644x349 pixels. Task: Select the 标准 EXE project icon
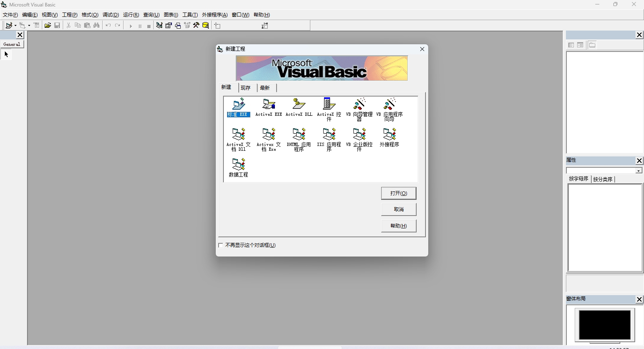[238, 107]
